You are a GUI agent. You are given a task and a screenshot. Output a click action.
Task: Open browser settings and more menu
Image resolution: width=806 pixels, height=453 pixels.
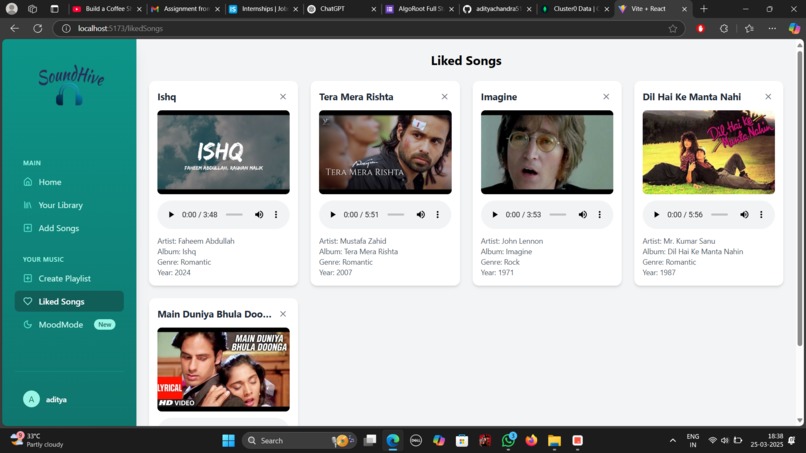coord(772,28)
